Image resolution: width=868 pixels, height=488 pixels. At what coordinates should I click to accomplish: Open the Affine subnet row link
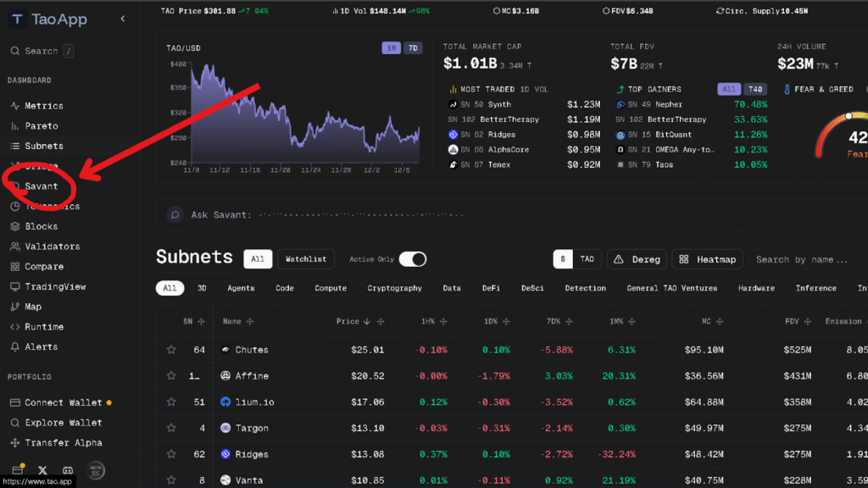click(251, 376)
